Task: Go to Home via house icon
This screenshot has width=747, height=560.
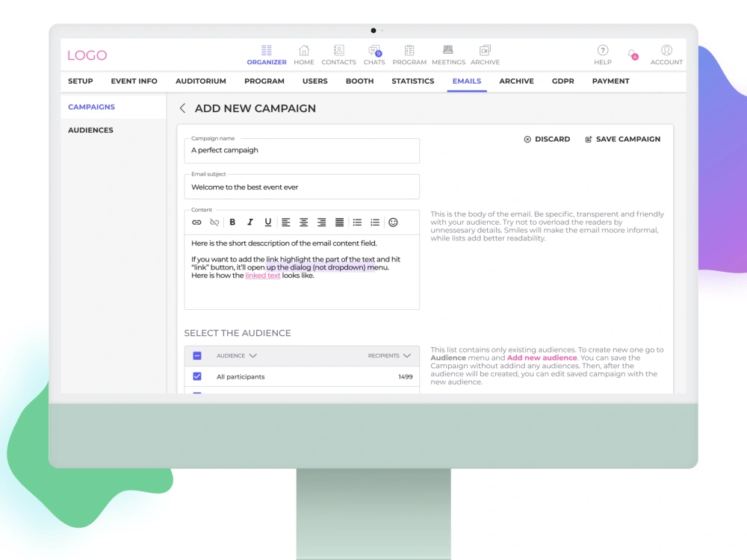Action: coord(303,51)
